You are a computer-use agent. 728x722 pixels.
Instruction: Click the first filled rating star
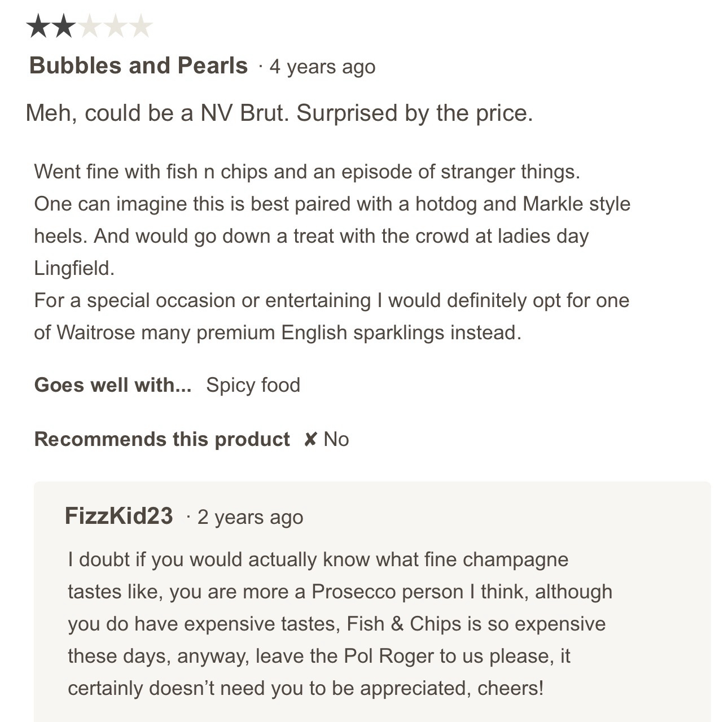point(38,27)
